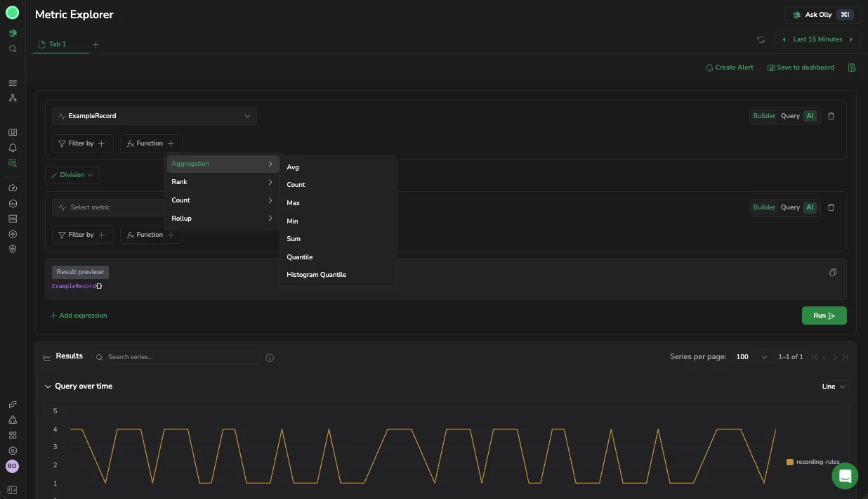The image size is (868, 499).
Task: Click the refresh icon beside time range
Action: tap(761, 39)
